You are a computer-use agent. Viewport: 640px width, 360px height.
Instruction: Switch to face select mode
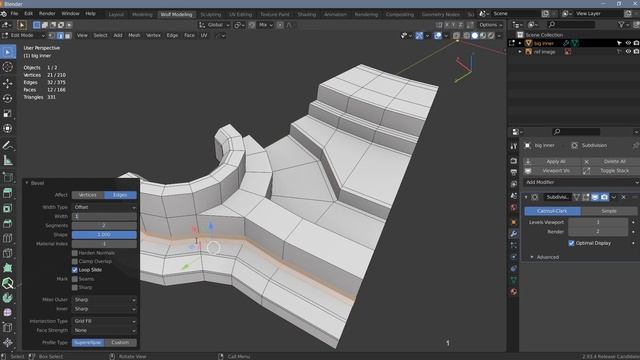point(68,36)
